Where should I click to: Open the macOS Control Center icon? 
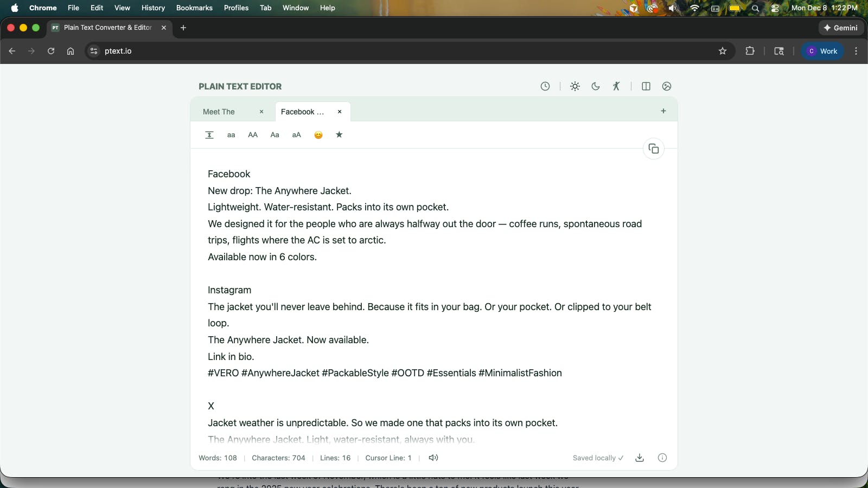pos(775,8)
